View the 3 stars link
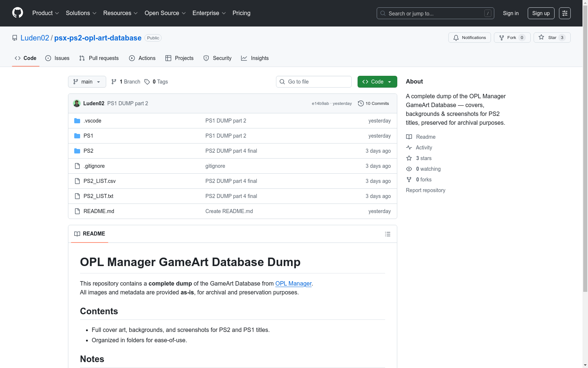Screen dimensions: 588x368 tap(419, 158)
